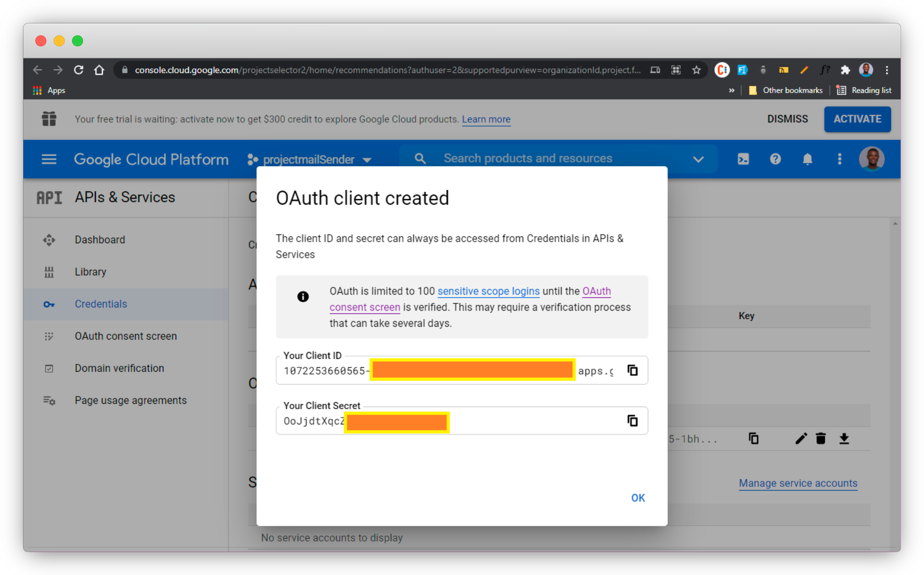This screenshot has width=924, height=575.
Task: Open the Google account avatar
Action: point(872,159)
